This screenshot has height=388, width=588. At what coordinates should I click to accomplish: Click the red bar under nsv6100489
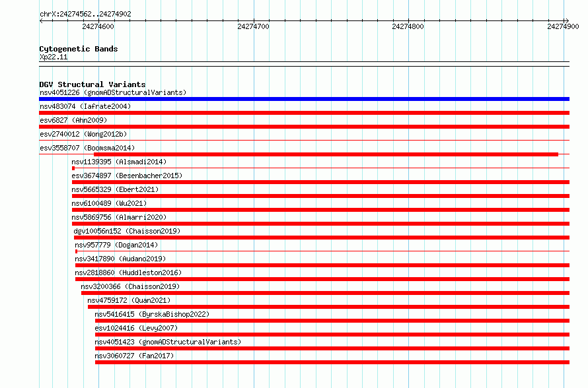(x=320, y=210)
